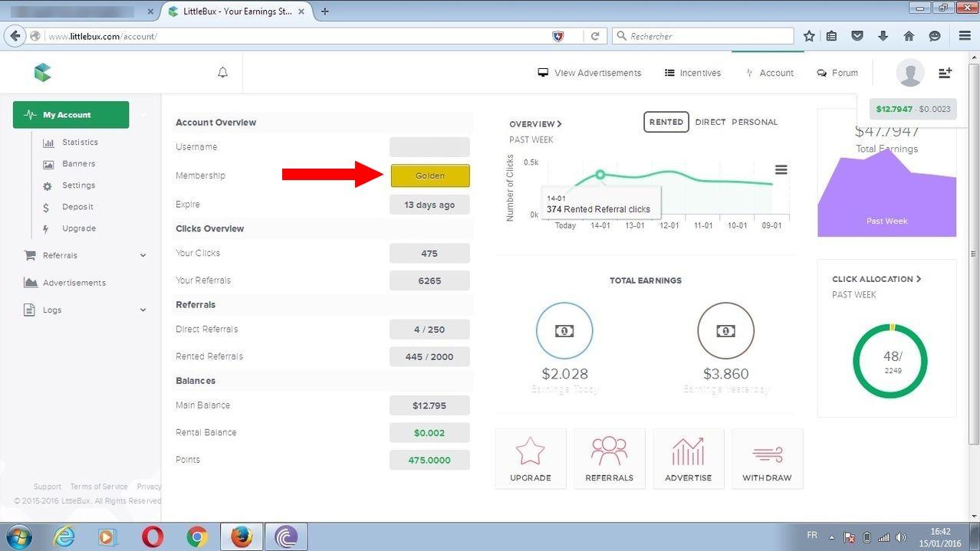This screenshot has height=551, width=980.
Task: Switch chart to RENTED view
Action: [x=666, y=122]
